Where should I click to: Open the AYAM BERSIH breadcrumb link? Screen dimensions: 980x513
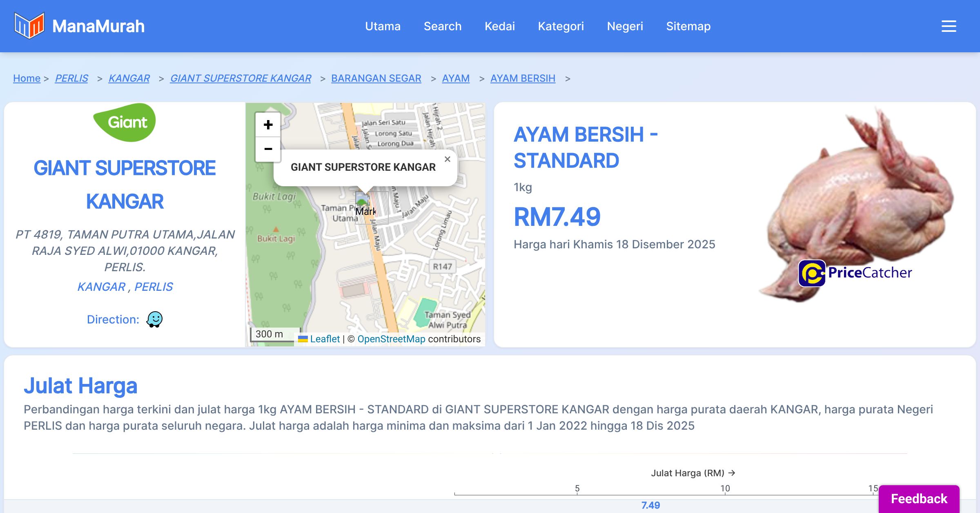click(523, 78)
